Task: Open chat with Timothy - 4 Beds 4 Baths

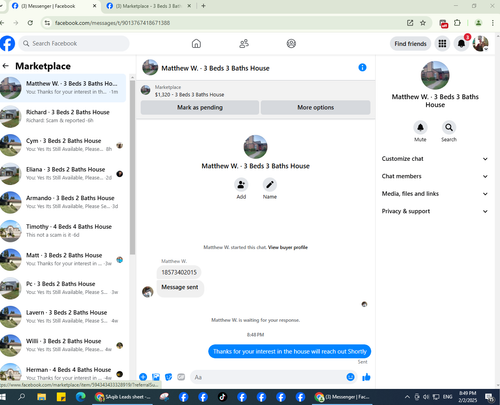Action: [63, 231]
